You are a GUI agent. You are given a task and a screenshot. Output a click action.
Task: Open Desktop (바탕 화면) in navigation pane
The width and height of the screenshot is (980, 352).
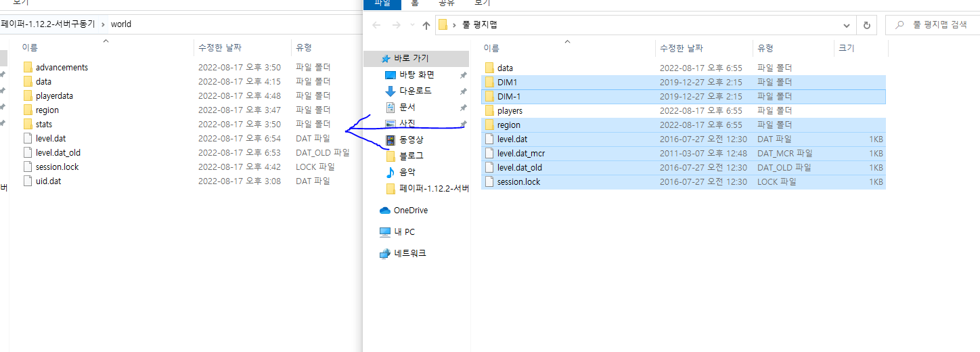point(416,74)
